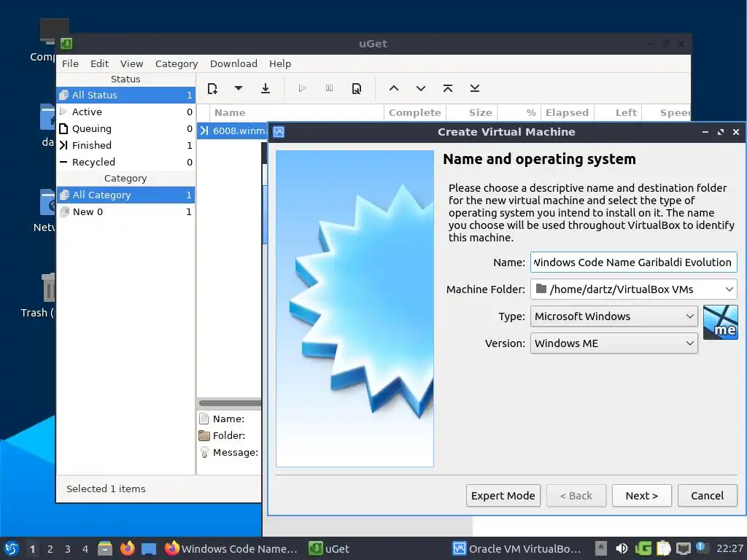Switch to workspace 4
Screen dimensions: 747x560
coord(85,549)
